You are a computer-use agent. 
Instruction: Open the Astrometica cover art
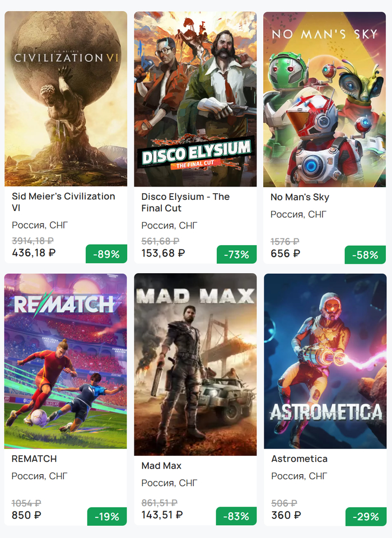pos(325,361)
